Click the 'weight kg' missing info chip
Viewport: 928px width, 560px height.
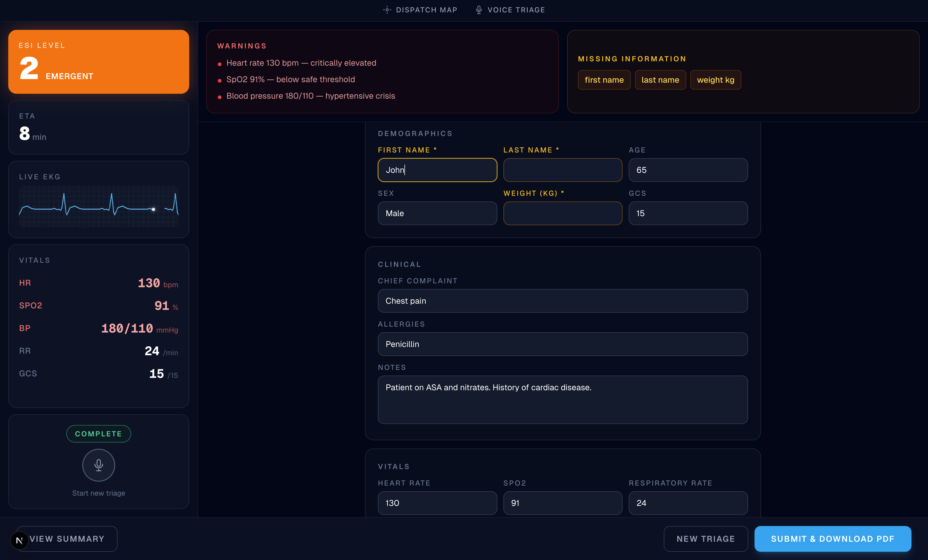715,80
